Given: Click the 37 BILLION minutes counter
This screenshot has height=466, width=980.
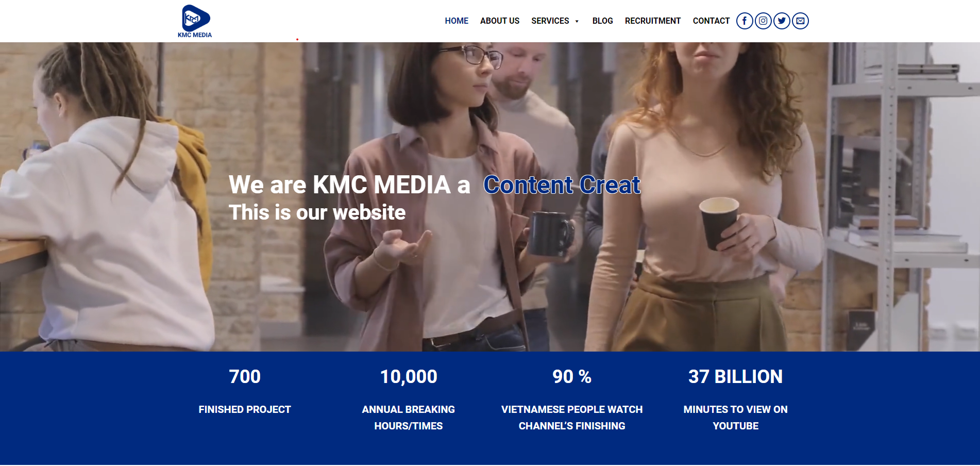Looking at the screenshot, I should [735, 377].
